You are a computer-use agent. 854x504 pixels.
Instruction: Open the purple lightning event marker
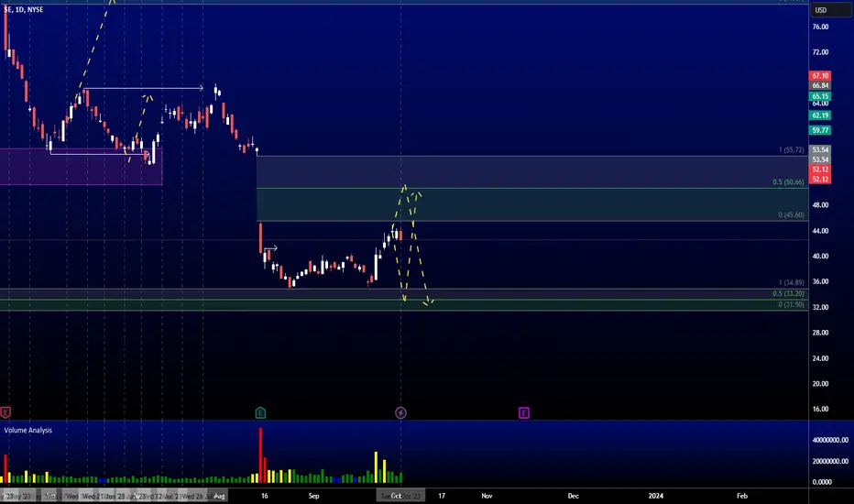tap(400, 413)
